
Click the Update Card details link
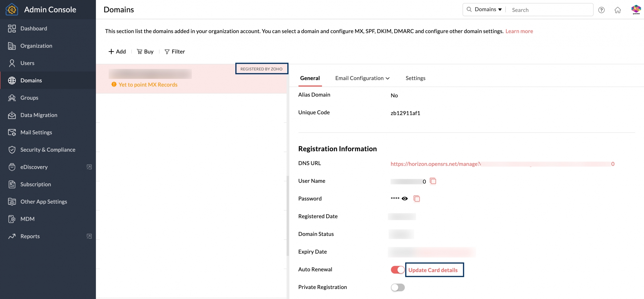point(433,270)
